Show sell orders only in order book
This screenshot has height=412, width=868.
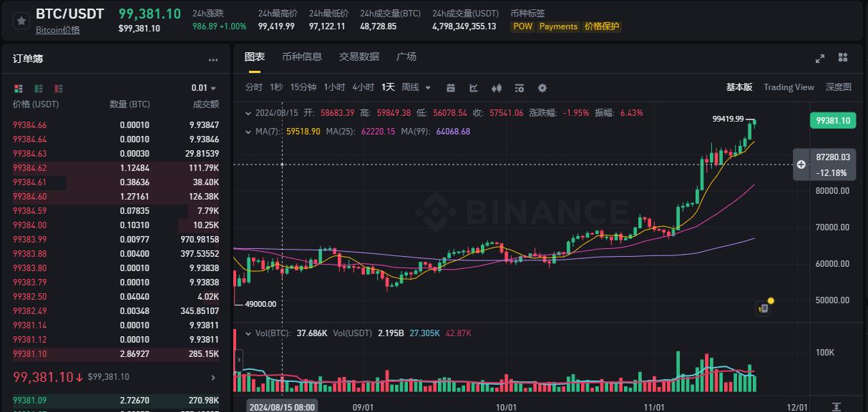click(58, 88)
